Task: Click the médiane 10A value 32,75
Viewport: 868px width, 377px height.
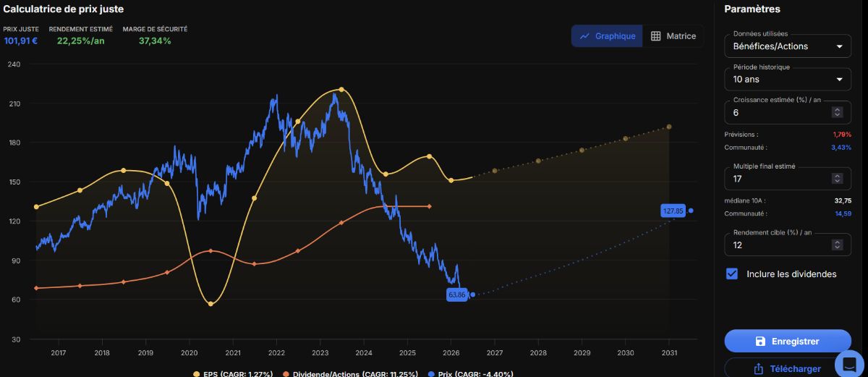Action: click(843, 200)
